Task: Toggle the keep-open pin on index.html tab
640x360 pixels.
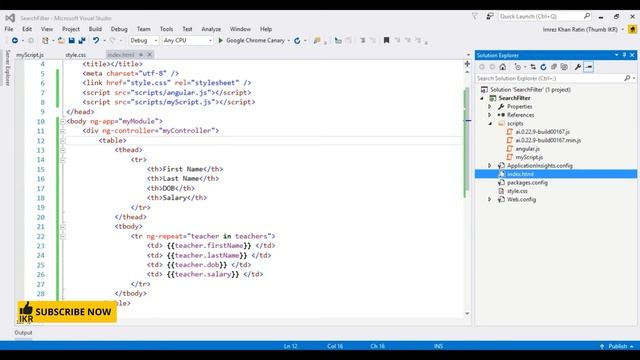Action: [x=141, y=54]
